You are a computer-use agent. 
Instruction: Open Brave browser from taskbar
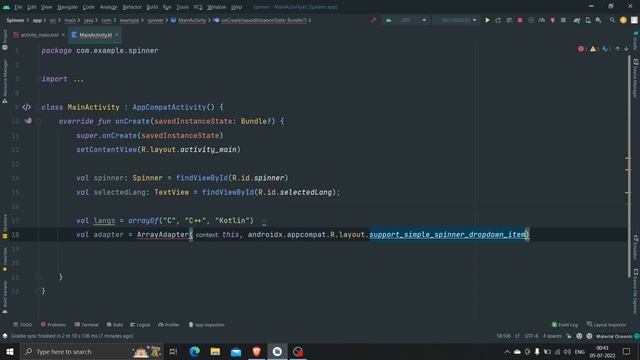[256, 351]
